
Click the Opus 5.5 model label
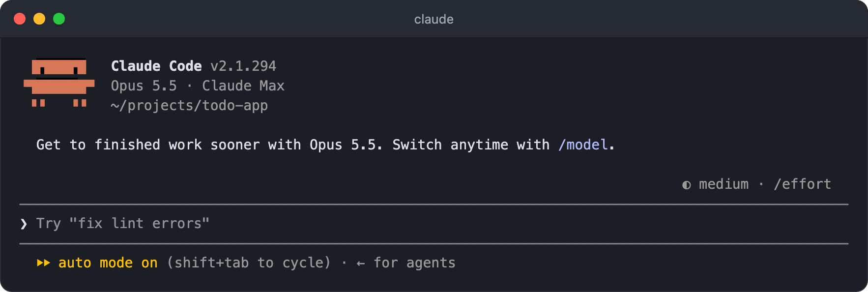click(x=144, y=86)
